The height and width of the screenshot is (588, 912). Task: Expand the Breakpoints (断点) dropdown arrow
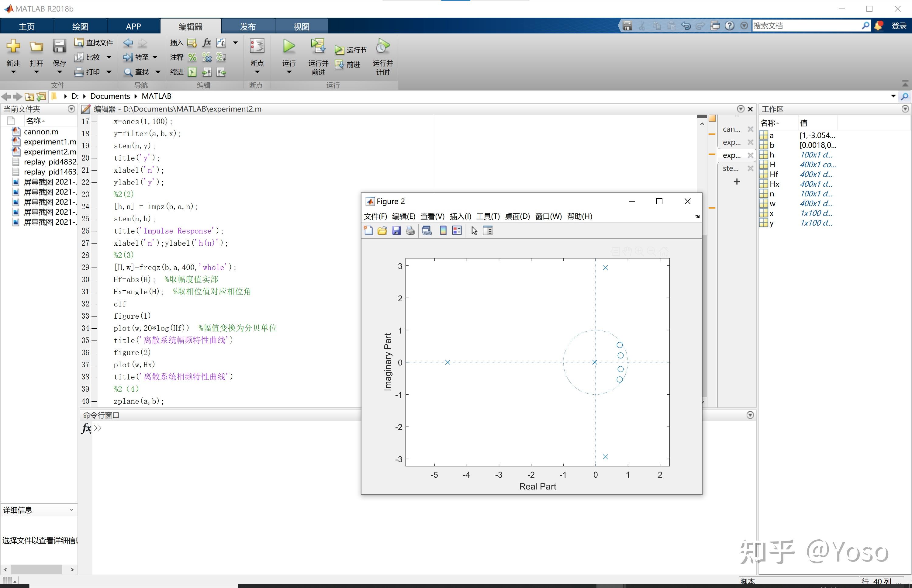(x=257, y=72)
